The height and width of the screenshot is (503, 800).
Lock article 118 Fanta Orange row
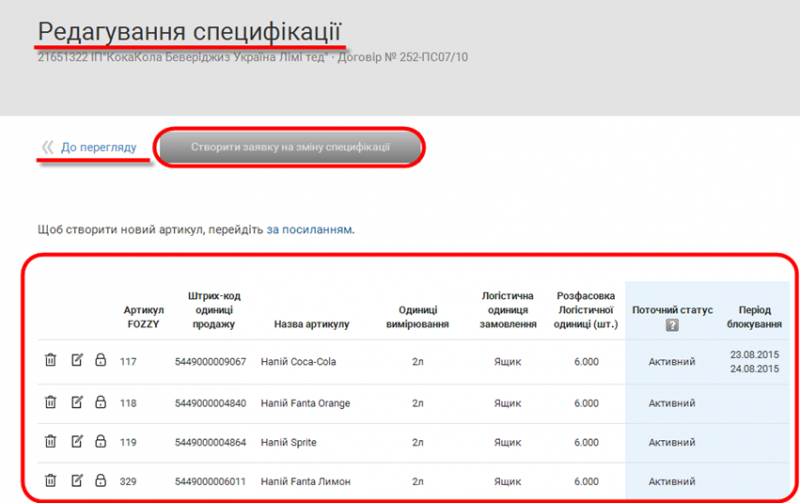(x=101, y=402)
